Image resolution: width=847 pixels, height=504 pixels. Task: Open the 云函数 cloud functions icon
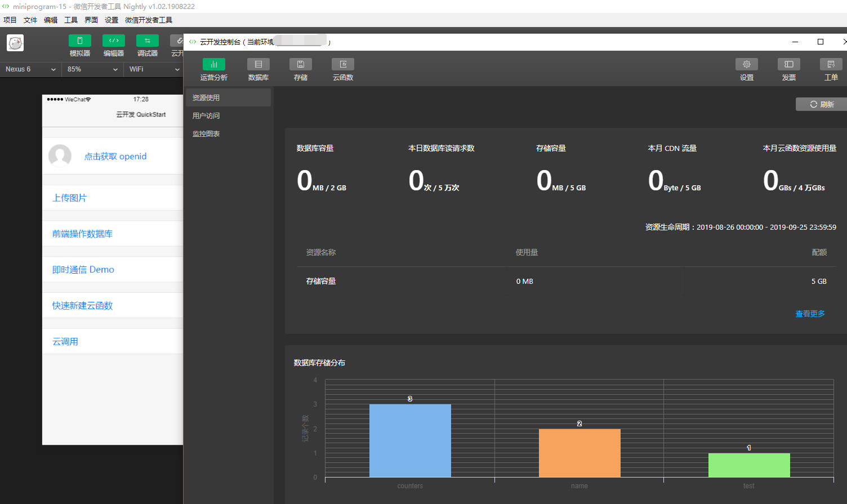point(343,64)
